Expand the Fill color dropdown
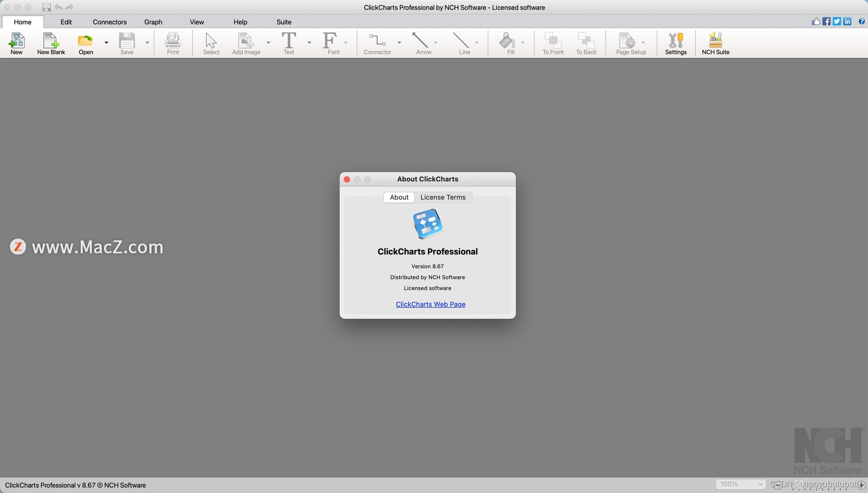 click(x=523, y=42)
